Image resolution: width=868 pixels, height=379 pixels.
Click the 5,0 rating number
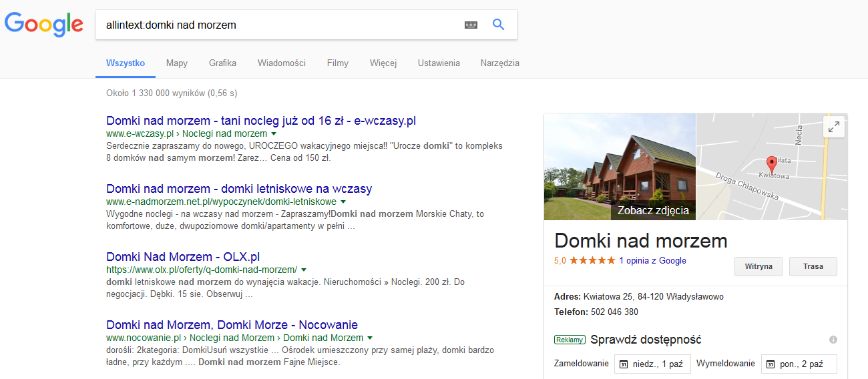point(560,261)
